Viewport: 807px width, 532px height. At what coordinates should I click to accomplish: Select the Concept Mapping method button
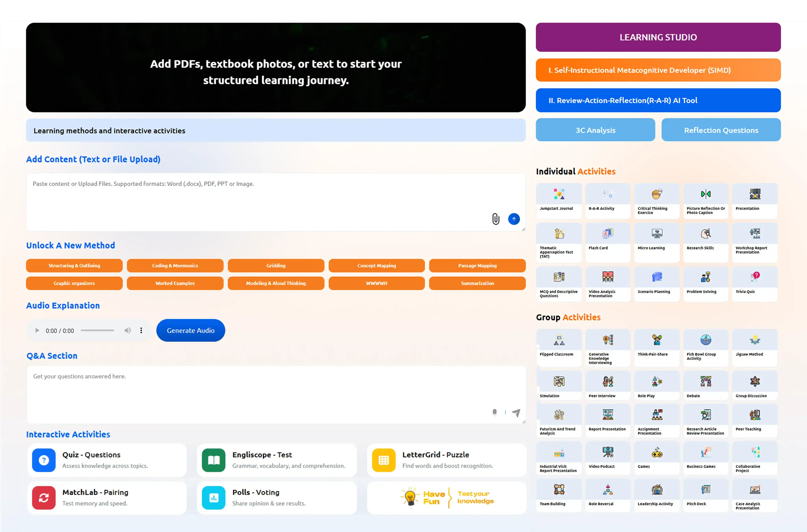376,266
